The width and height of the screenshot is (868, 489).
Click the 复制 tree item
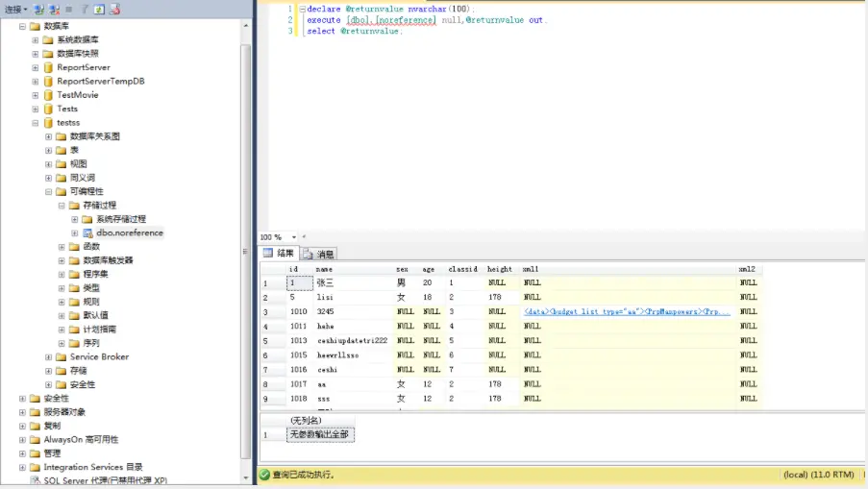pos(52,426)
